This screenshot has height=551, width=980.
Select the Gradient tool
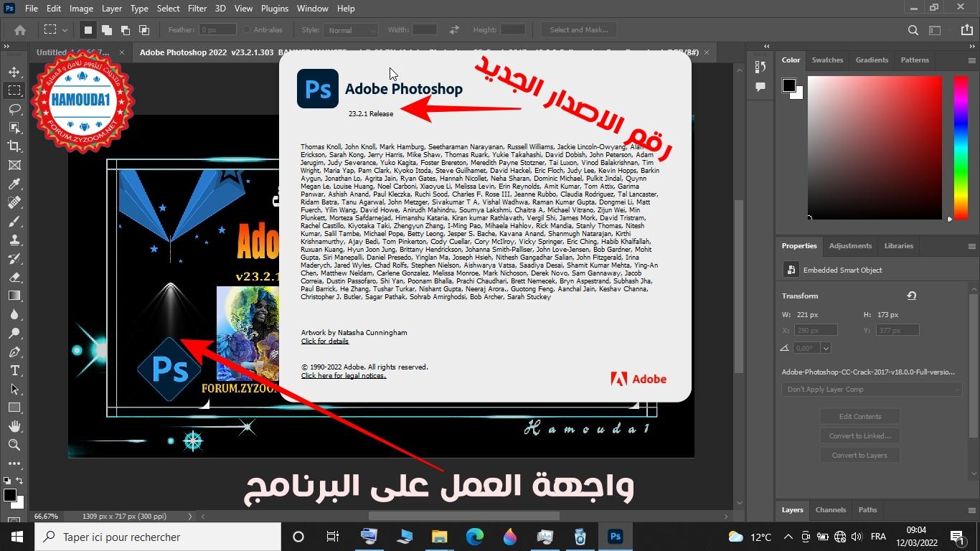(14, 296)
